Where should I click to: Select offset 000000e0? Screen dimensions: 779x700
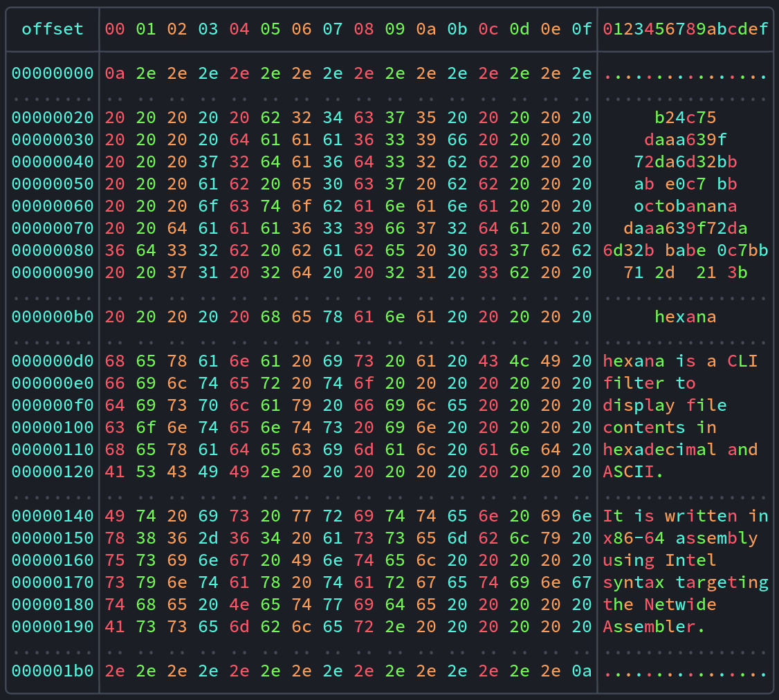point(53,383)
